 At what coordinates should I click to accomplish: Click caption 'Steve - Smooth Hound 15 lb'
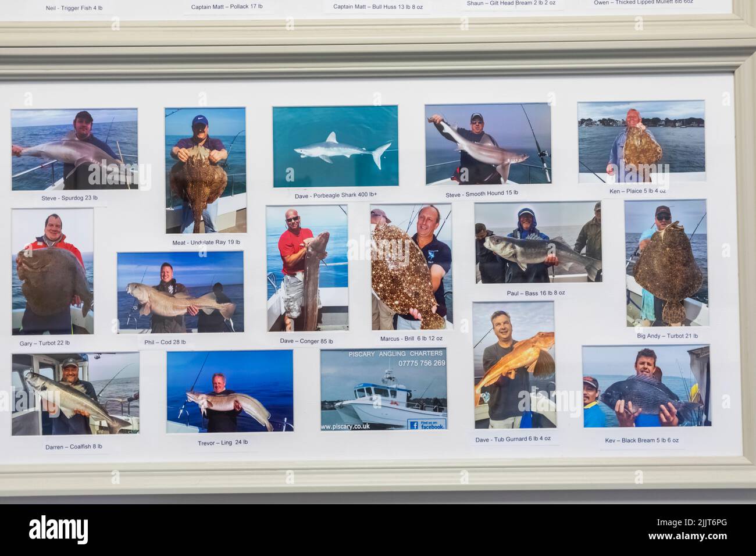click(482, 194)
